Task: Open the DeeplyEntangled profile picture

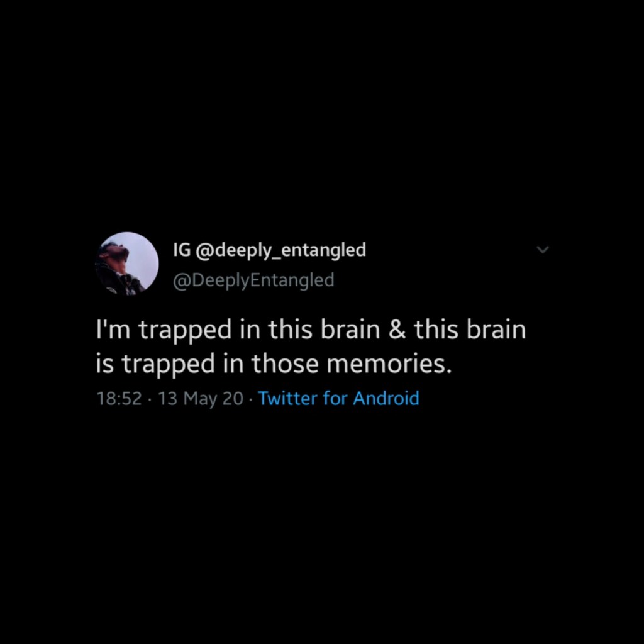Action: pyautogui.click(x=127, y=264)
